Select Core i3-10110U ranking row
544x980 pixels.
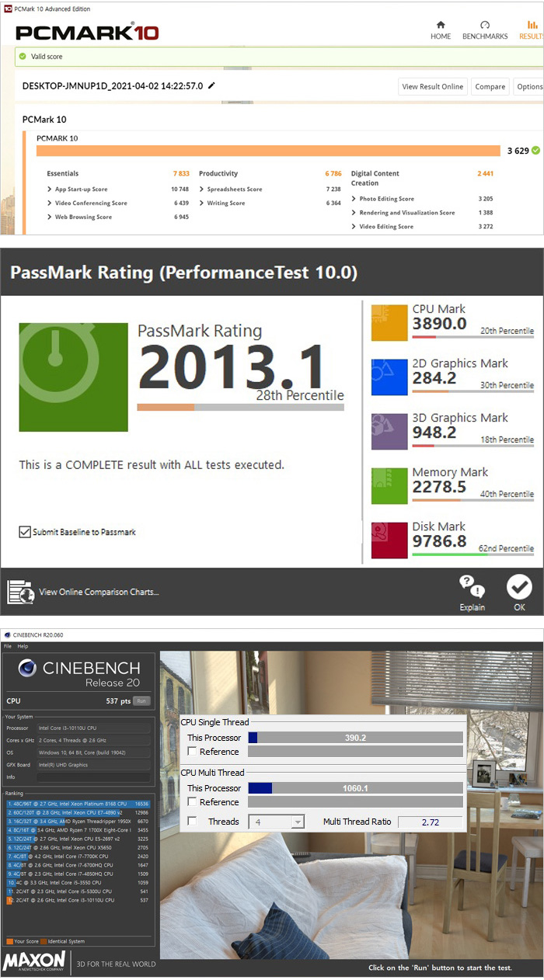coord(78,901)
